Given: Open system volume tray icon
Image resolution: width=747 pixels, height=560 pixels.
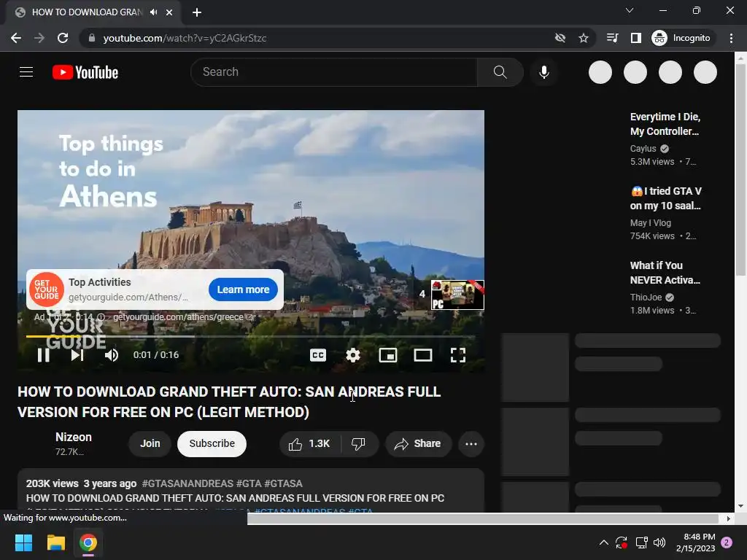Looking at the screenshot, I should pyautogui.click(x=659, y=542).
